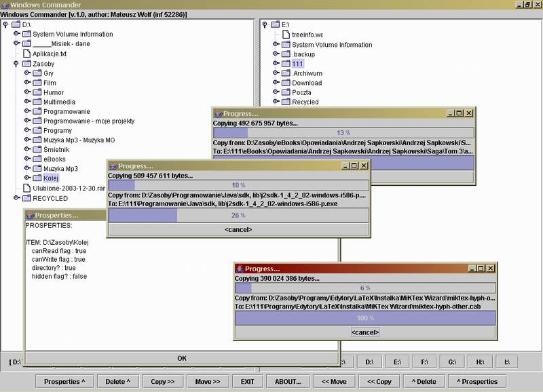Open the ABOUT... dialog
543x392 pixels.
coord(288,382)
